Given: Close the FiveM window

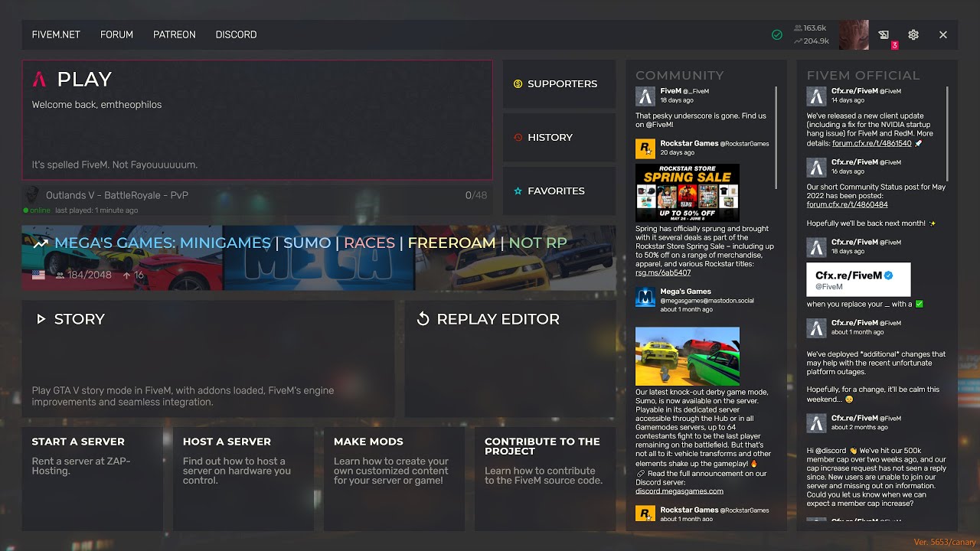Looking at the screenshot, I should pos(943,34).
